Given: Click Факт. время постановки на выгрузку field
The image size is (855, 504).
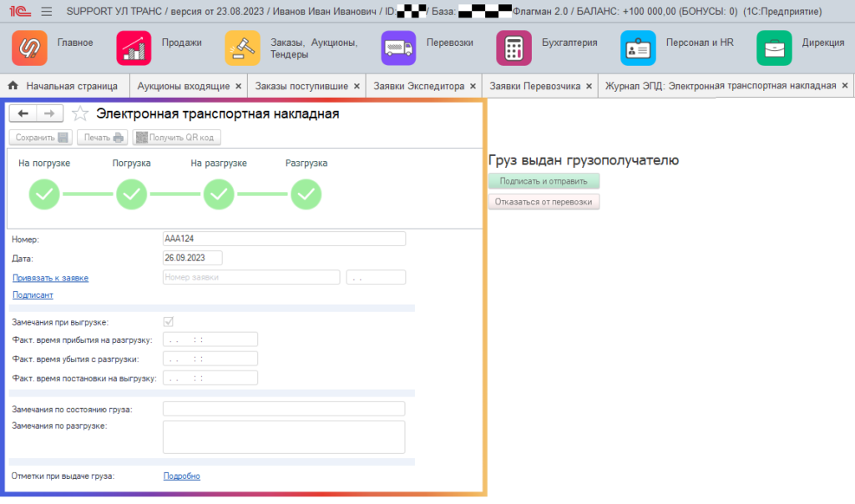Looking at the screenshot, I should (x=210, y=378).
